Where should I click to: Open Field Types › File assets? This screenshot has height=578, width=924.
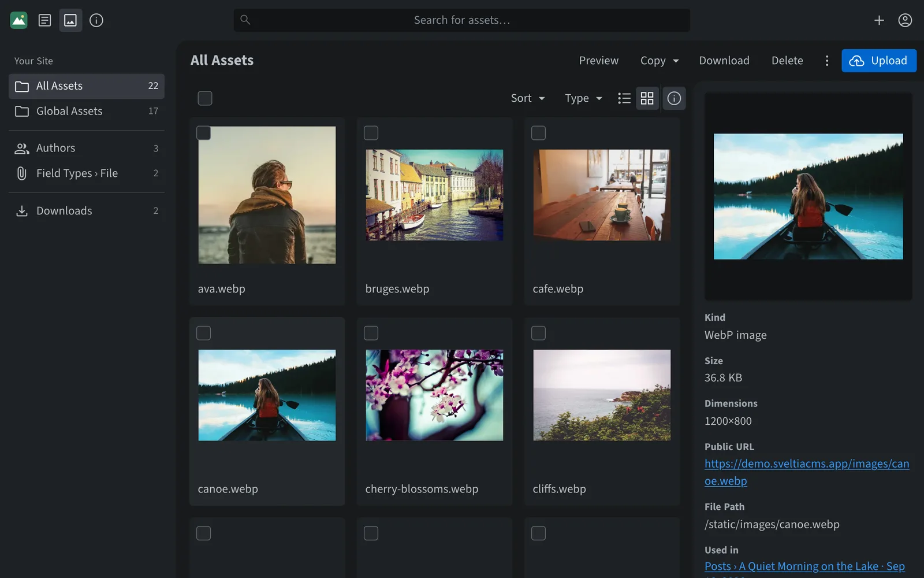point(87,173)
